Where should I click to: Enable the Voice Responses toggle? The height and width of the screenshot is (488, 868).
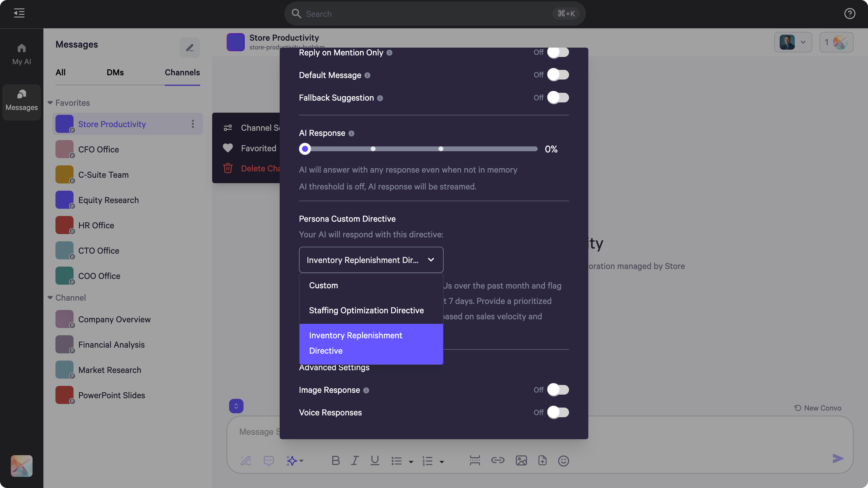point(558,412)
